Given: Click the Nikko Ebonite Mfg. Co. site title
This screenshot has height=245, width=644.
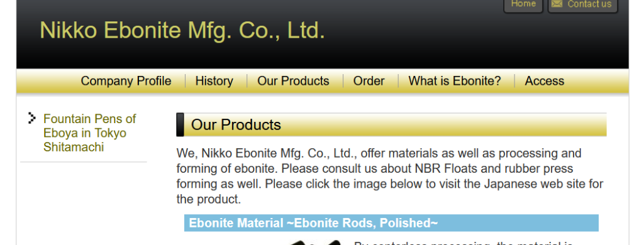Looking at the screenshot, I should click(x=182, y=30).
